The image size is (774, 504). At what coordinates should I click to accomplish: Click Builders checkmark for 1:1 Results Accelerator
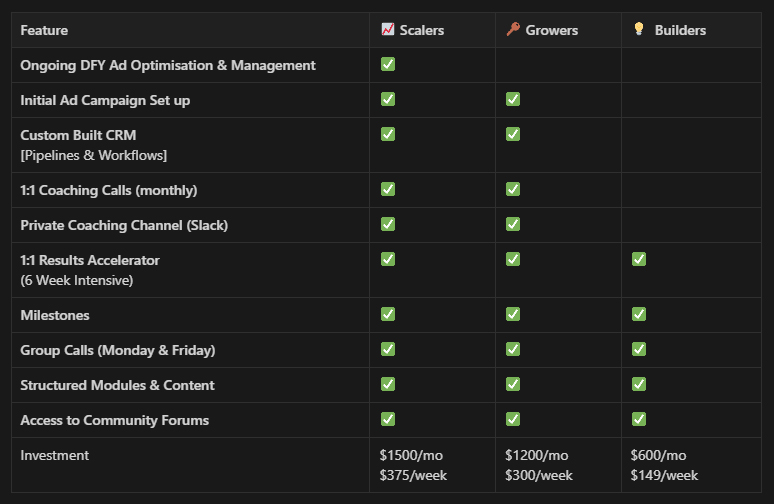(x=639, y=259)
